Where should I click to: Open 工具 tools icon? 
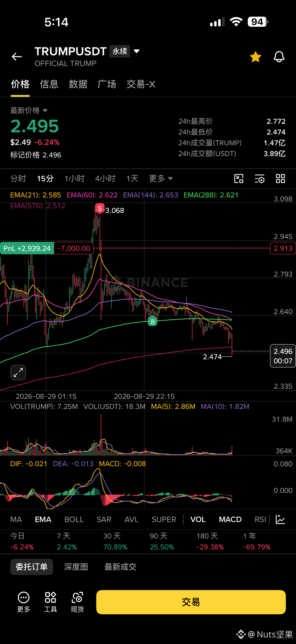click(x=50, y=602)
